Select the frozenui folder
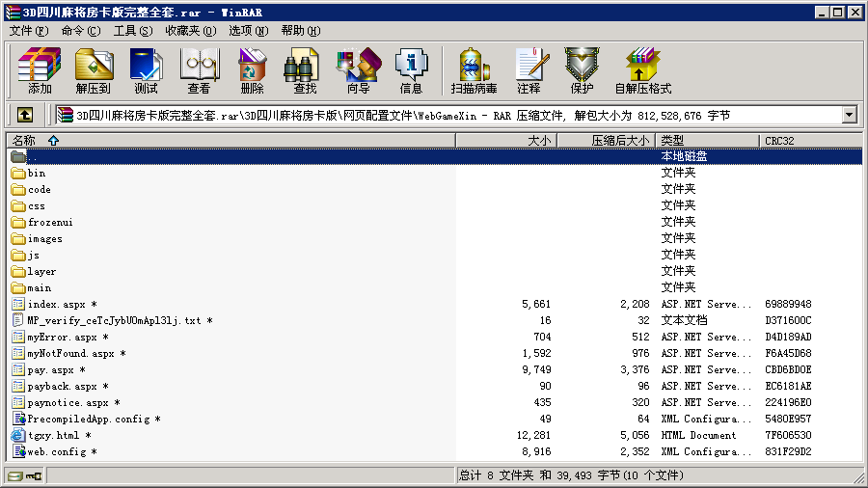 click(x=50, y=223)
